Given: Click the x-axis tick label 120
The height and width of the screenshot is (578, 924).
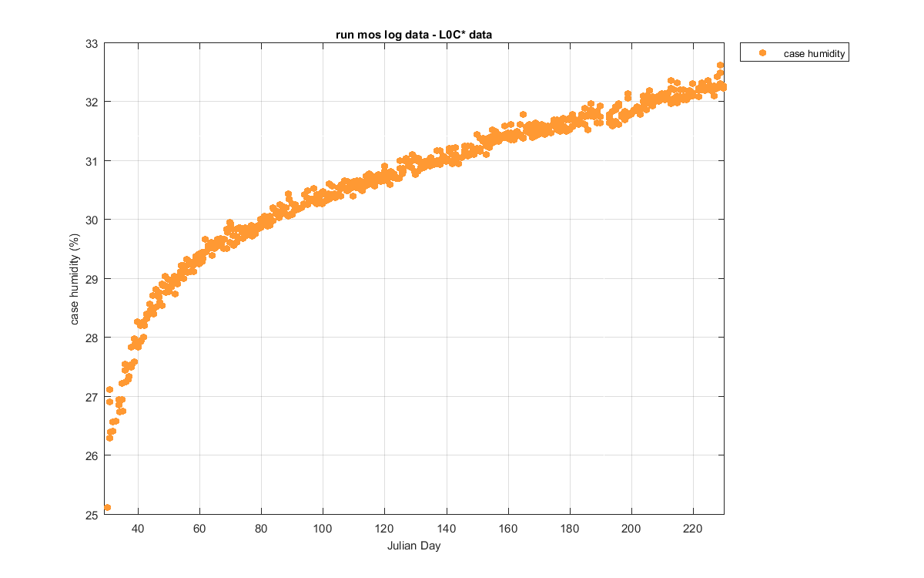Looking at the screenshot, I should tap(384, 528).
